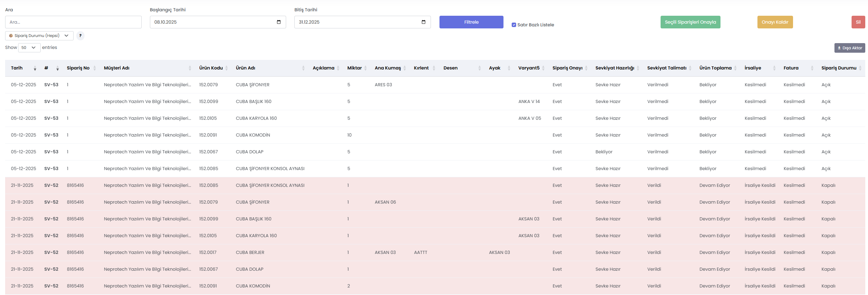
Task: Toggle Satır Bazlı Listele checkbox
Action: [x=514, y=25]
